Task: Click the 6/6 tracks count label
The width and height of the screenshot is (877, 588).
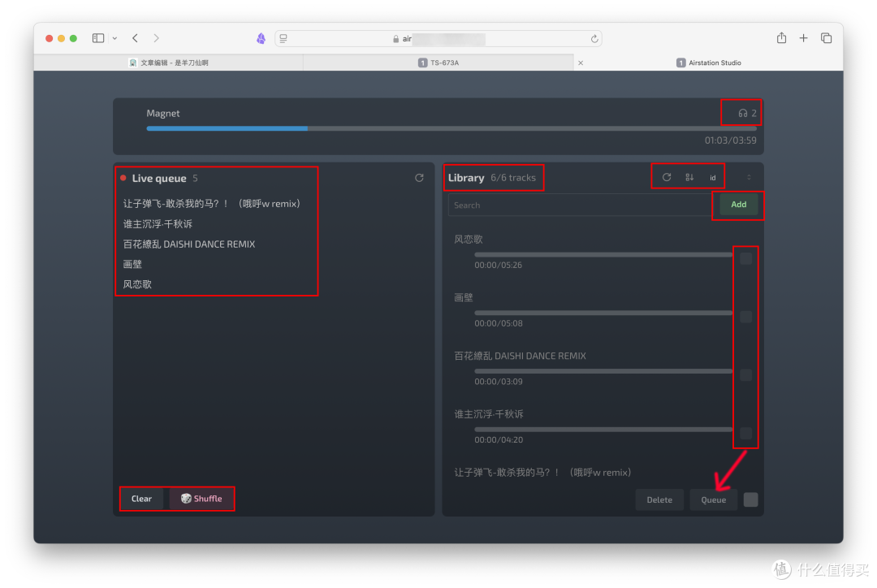Action: 513,177
